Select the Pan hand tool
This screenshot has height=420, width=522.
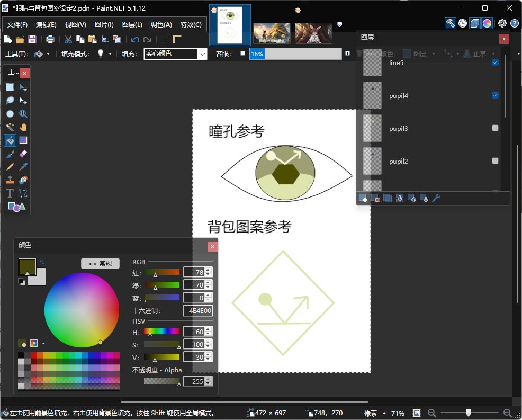click(23, 127)
